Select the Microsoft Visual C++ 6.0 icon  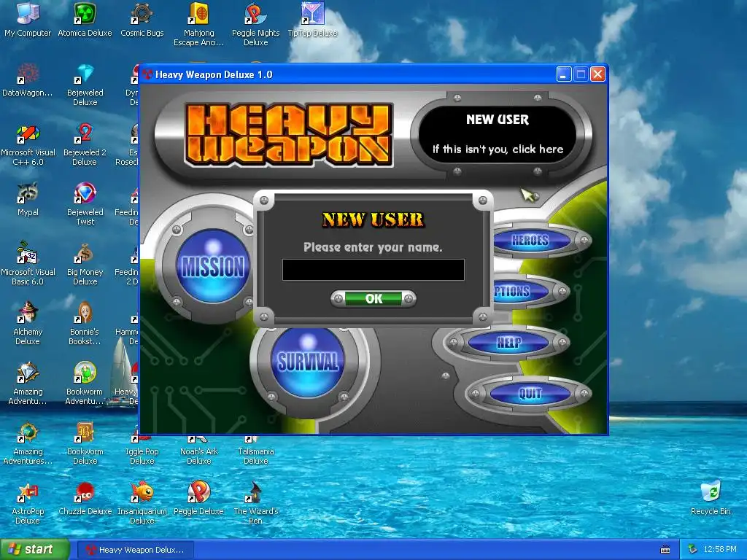28,145
